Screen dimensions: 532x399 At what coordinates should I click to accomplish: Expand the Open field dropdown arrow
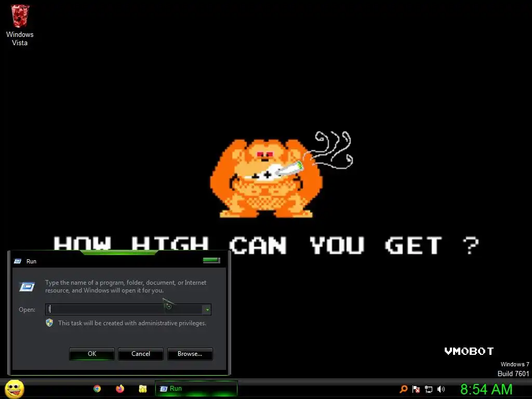point(207,310)
